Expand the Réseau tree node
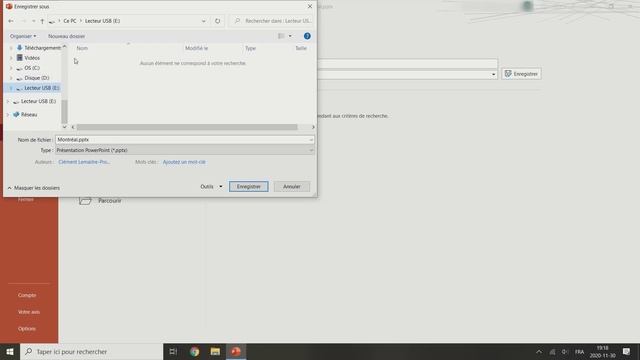The height and width of the screenshot is (360, 640). (8, 115)
